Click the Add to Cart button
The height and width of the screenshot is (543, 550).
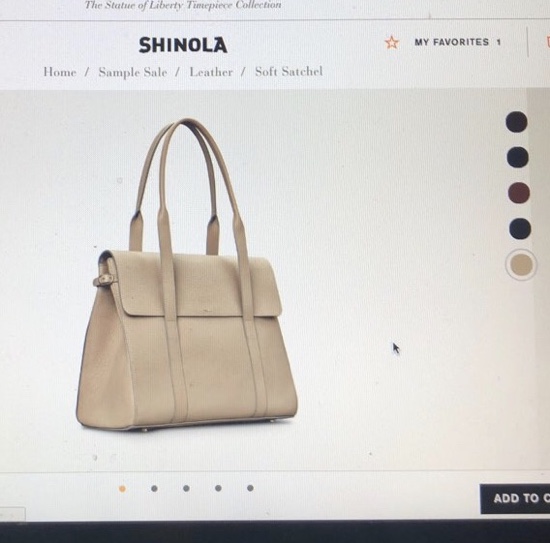pyautogui.click(x=515, y=499)
